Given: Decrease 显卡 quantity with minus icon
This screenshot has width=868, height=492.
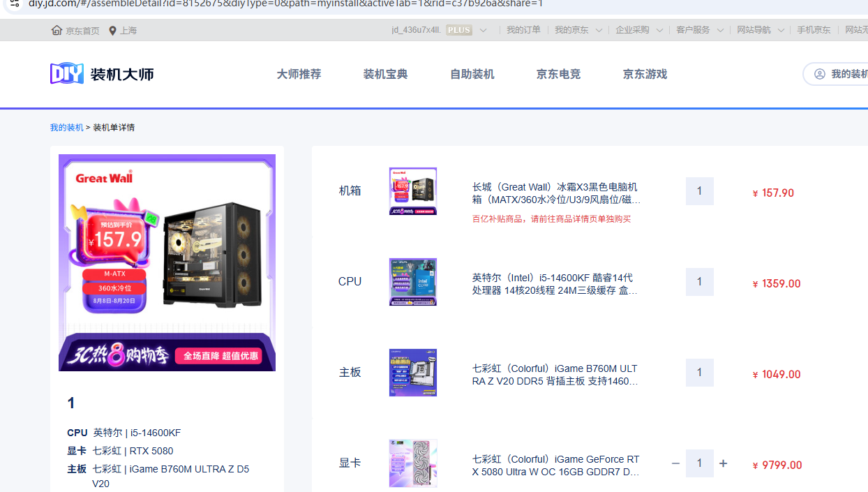Looking at the screenshot, I should click(675, 463).
